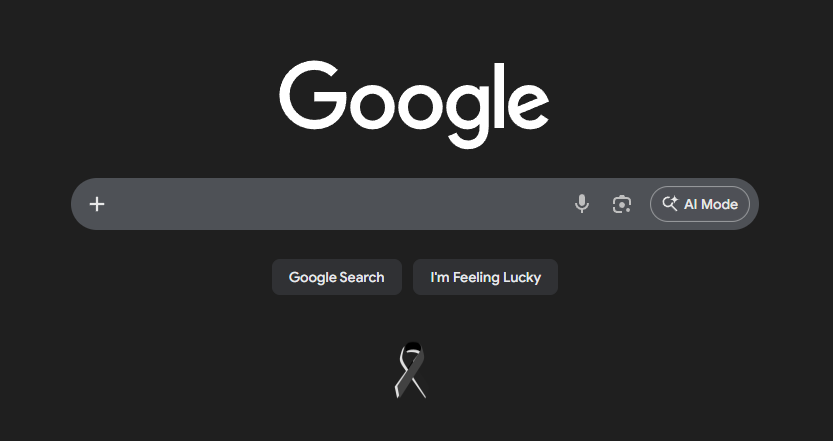Open the upload options via plus button
Viewport: 833px width, 441px height.
[x=97, y=204]
